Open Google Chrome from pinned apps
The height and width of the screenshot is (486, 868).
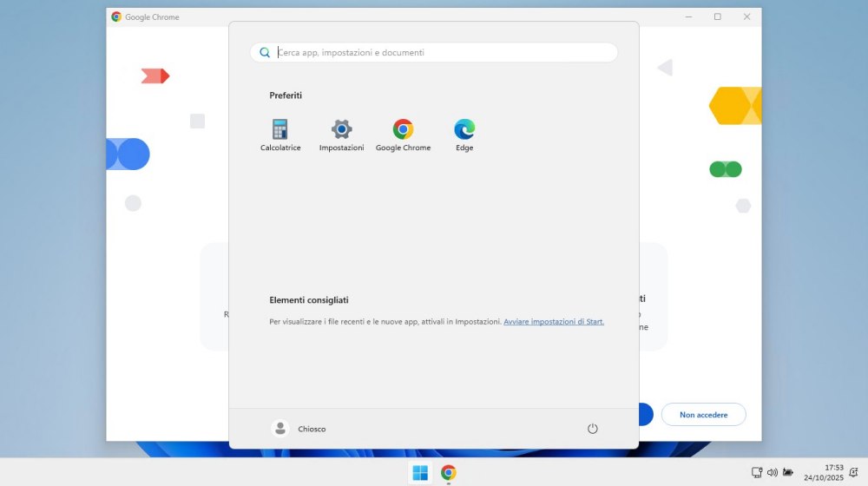pyautogui.click(x=403, y=130)
